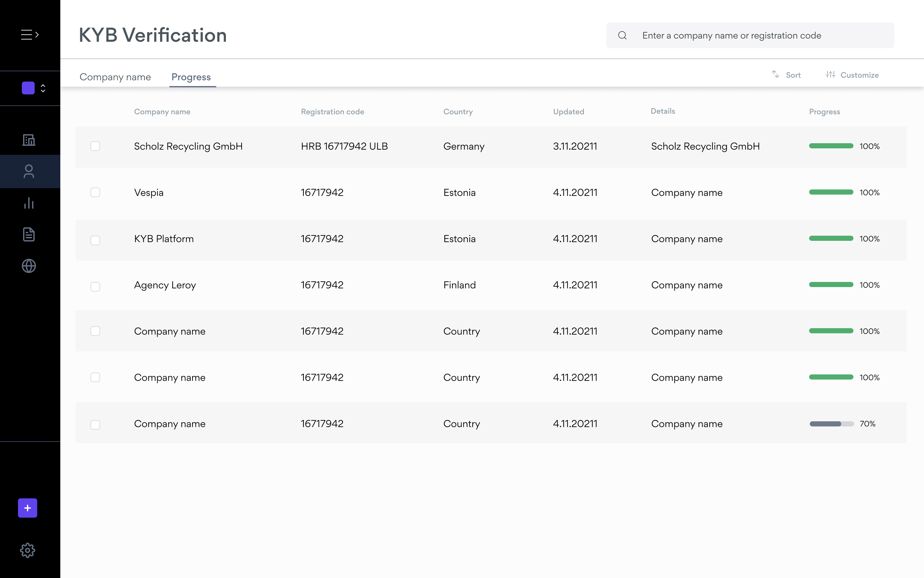Click Germany country cell
Screen dimensions: 924x578
464,146
